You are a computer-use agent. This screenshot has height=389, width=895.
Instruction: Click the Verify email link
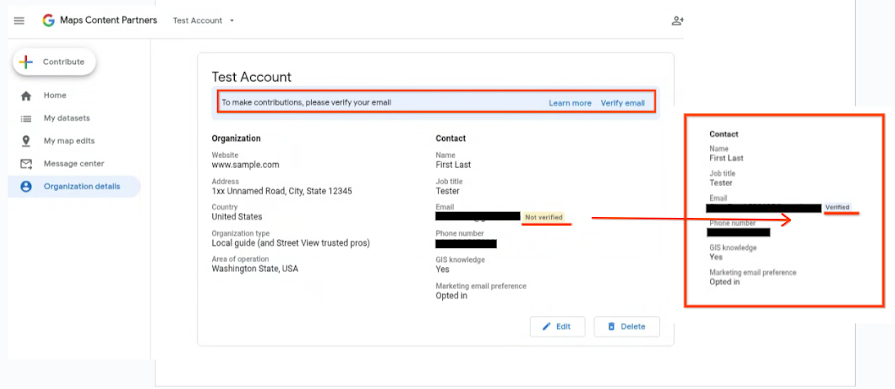622,103
